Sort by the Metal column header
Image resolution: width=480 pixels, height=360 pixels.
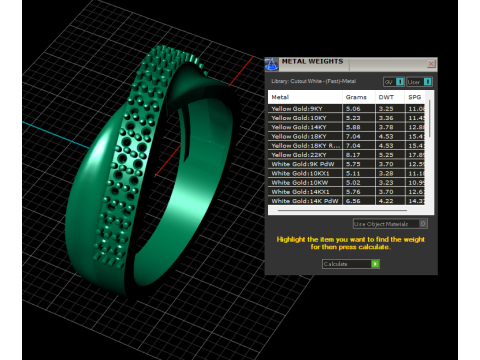click(305, 97)
